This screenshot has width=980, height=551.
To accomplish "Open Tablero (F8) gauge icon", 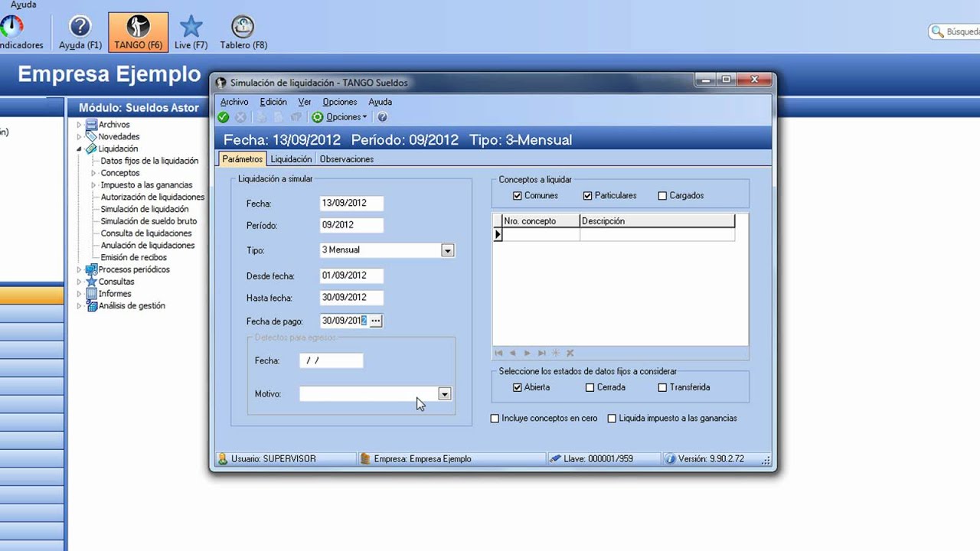I will point(243,32).
